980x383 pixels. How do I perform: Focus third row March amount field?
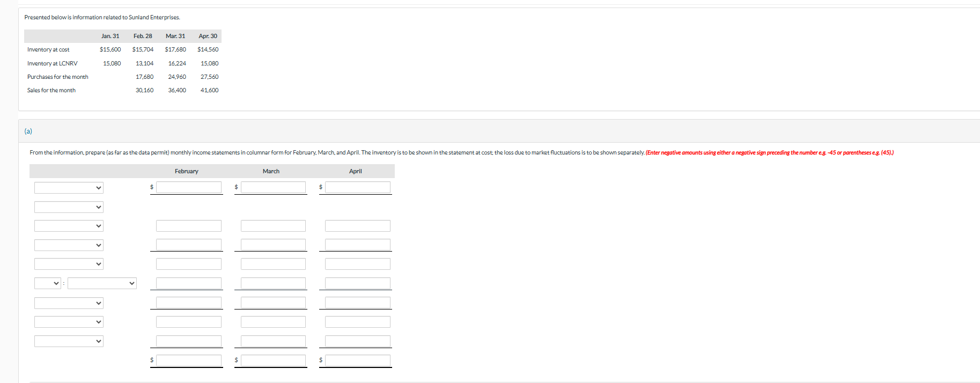coord(273,226)
